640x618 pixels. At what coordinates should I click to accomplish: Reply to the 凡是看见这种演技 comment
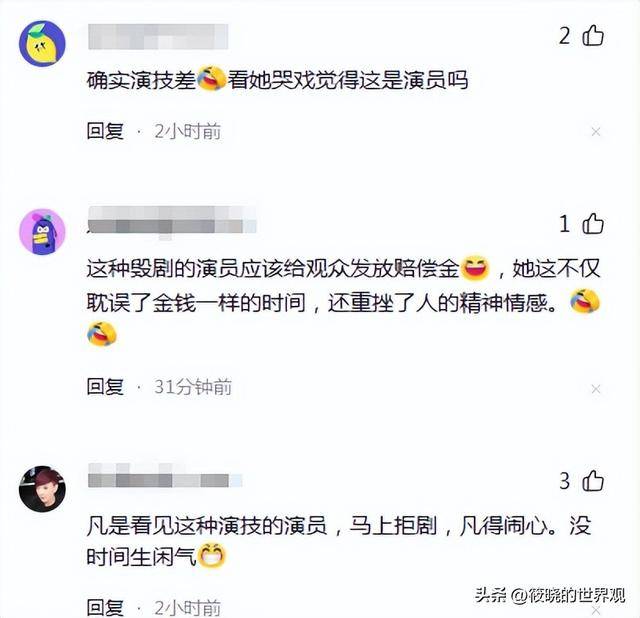pyautogui.click(x=105, y=608)
